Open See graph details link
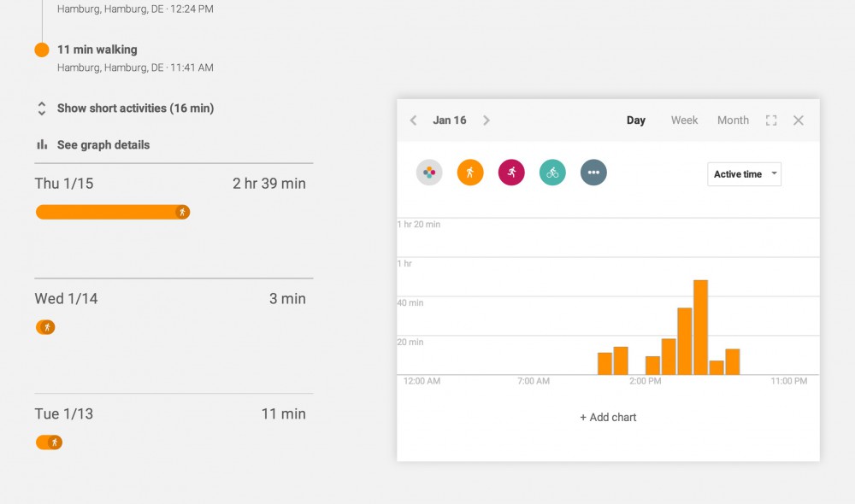The image size is (855, 504). 103,145
